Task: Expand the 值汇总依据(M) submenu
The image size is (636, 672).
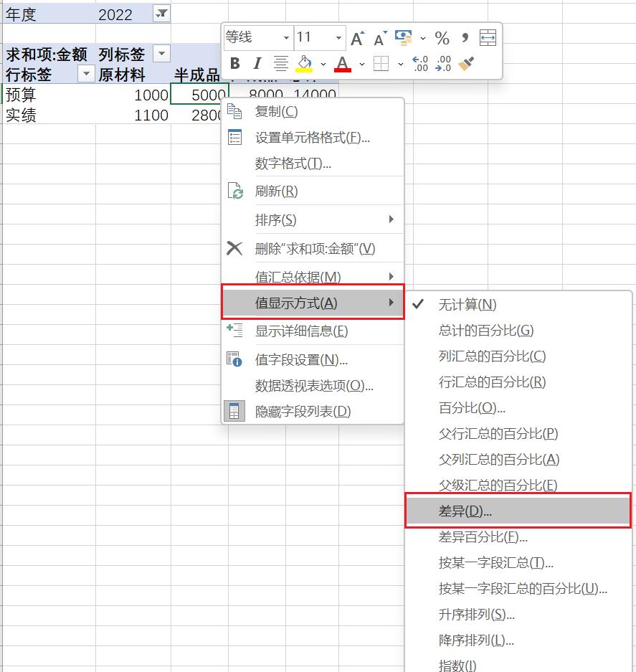Action: (x=313, y=276)
